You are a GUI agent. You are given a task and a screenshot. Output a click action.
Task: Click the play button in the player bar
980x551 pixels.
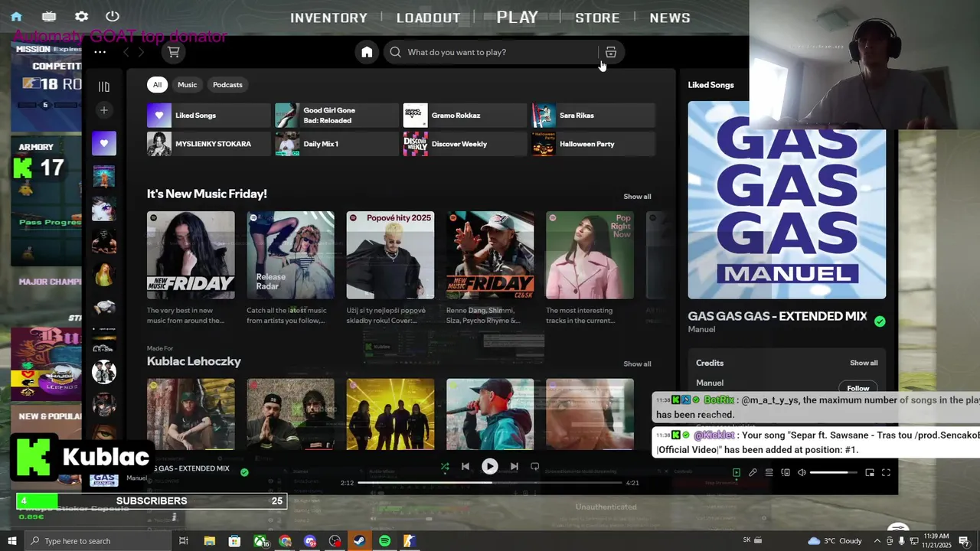[x=490, y=466]
